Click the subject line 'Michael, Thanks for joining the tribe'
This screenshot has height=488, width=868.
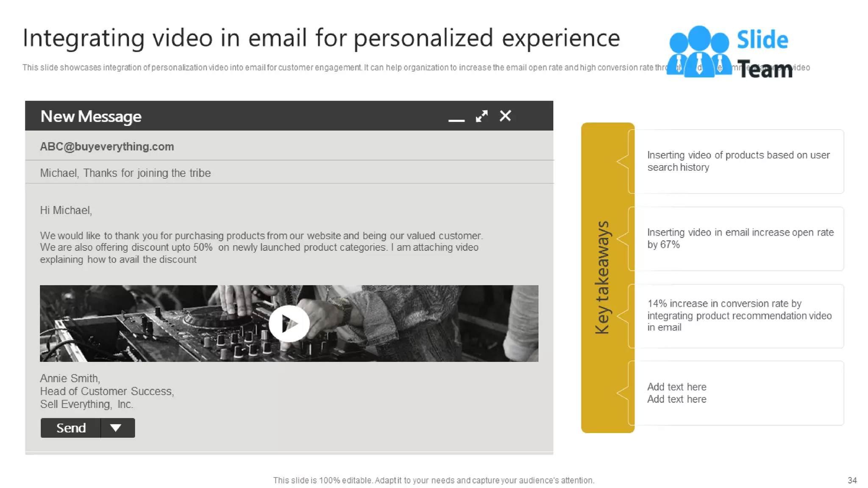289,172
